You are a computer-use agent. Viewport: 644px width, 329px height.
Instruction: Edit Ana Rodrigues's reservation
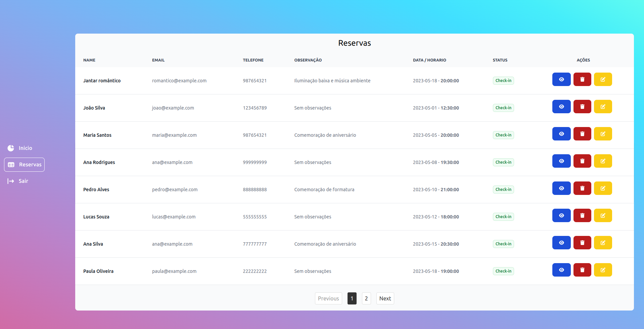(603, 161)
